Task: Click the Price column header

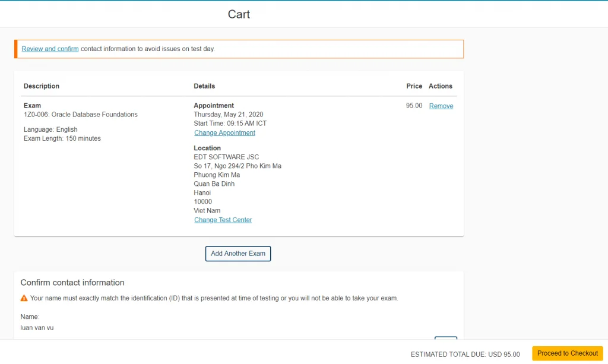Action: 414,86
